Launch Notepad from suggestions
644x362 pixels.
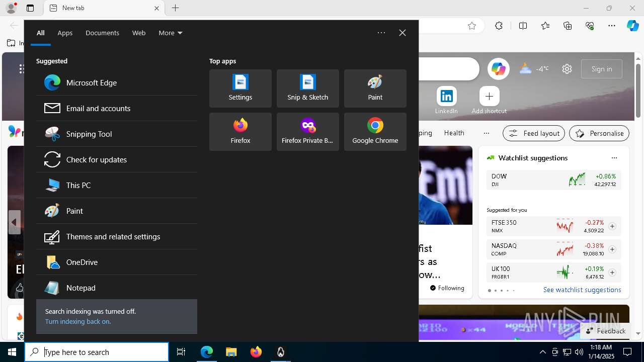pyautogui.click(x=117, y=288)
